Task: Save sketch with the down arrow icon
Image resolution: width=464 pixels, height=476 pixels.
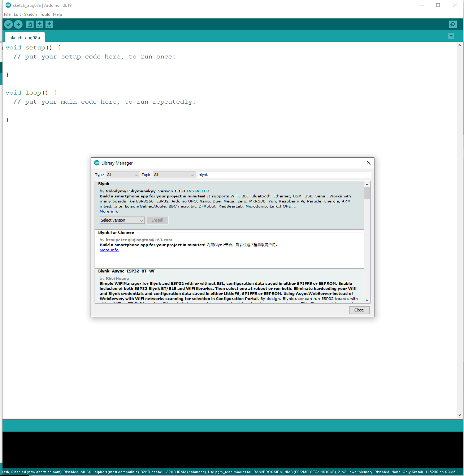Action: 49,24
